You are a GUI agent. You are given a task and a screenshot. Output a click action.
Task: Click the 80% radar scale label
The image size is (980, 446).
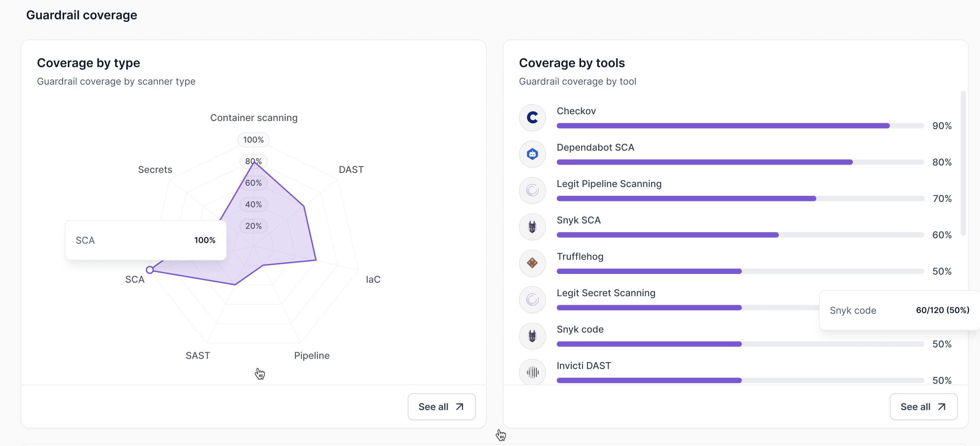(253, 161)
